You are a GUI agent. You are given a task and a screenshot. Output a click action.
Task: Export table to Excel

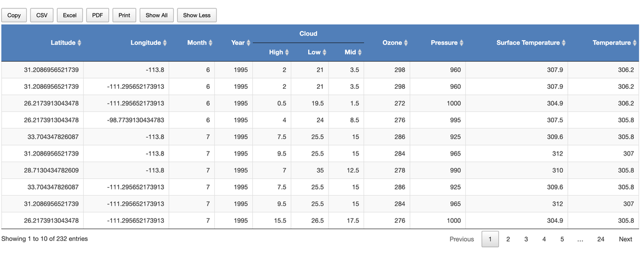tap(70, 15)
